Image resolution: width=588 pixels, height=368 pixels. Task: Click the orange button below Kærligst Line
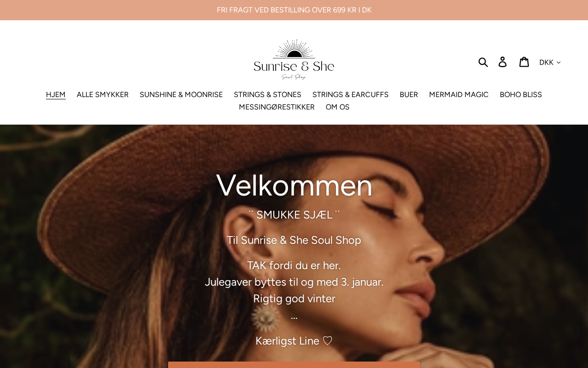[294, 365]
